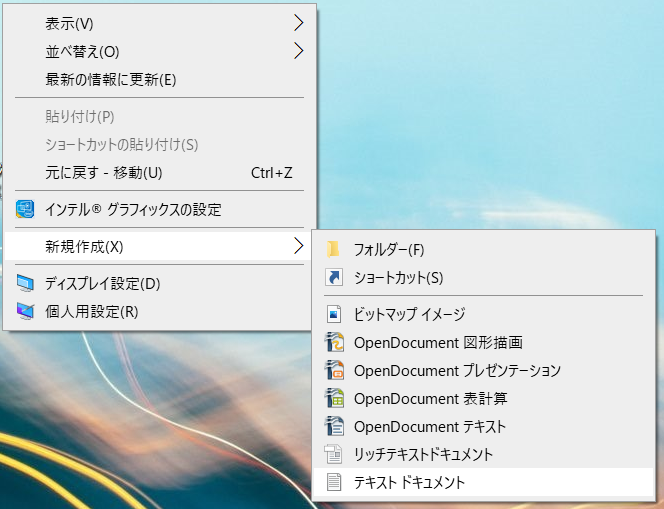Click the 新規作成(X) submenu arrow
Viewport: 664px width, 509px height.
click(298, 246)
